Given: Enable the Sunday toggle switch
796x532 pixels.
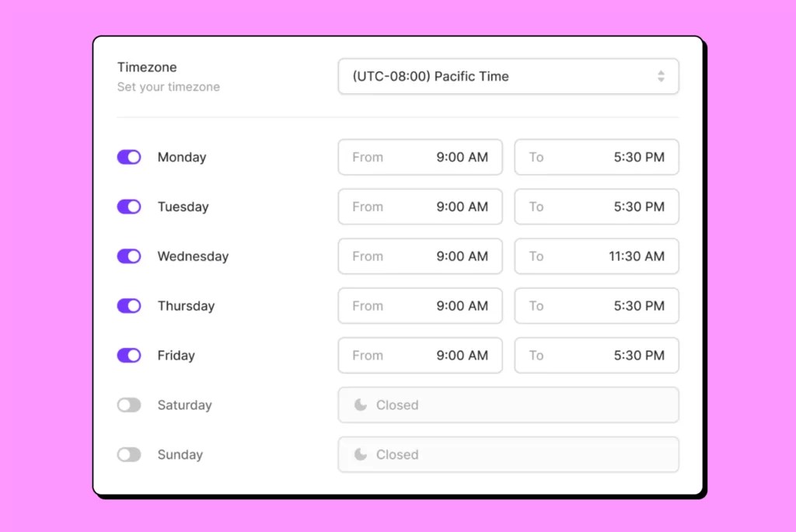Looking at the screenshot, I should 128,454.
